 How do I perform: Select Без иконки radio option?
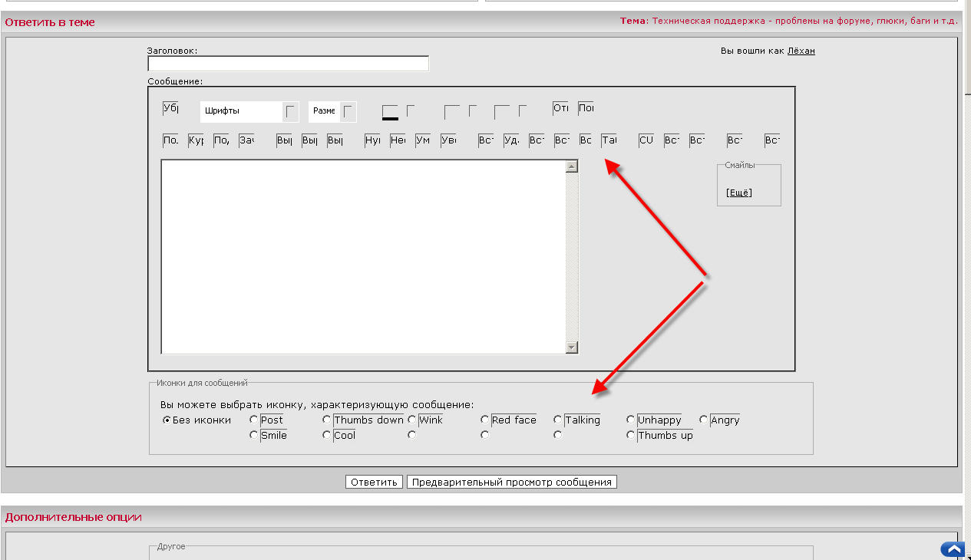(x=167, y=420)
